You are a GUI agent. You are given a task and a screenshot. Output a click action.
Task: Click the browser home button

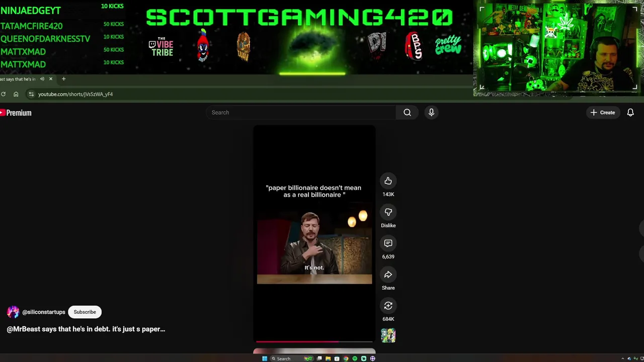16,94
